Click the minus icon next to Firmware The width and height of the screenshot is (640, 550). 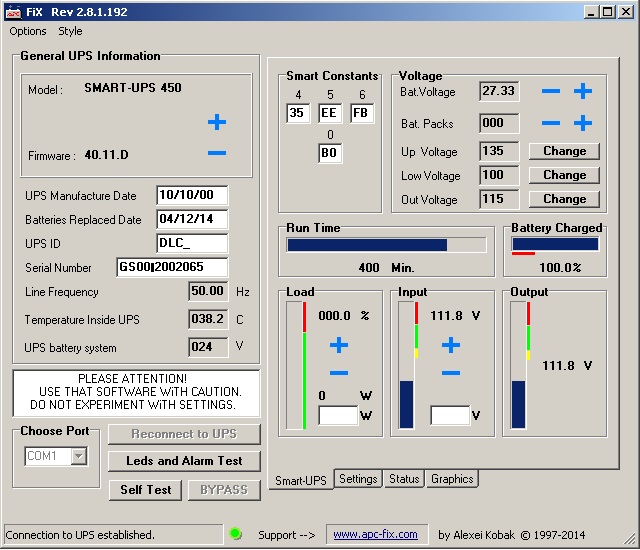(217, 154)
